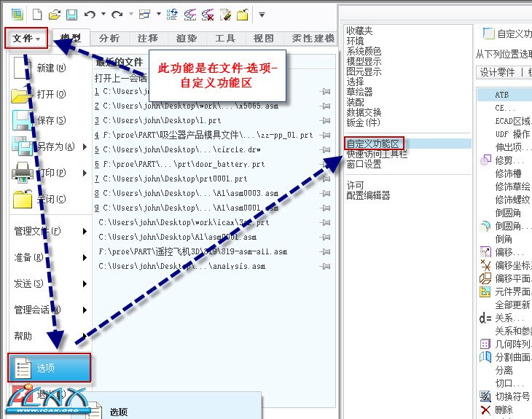
Task: Open the Redo history dropdown arrow
Action: pos(131,15)
